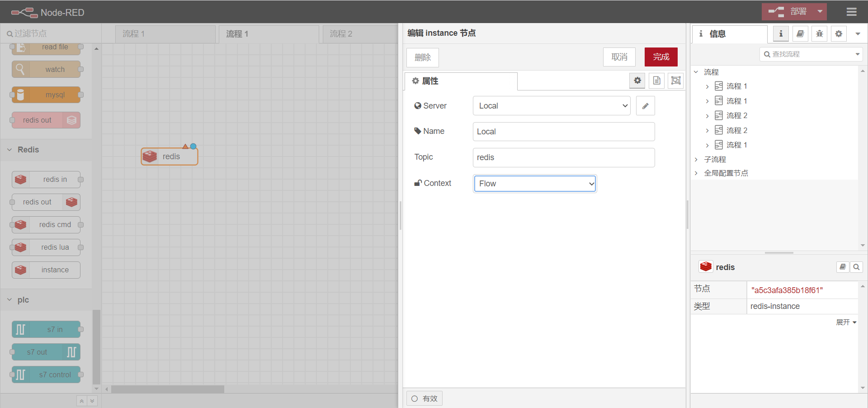The image size is (868, 408).
Task: Collapse the 流程 tree in the sidebar
Action: pos(696,71)
